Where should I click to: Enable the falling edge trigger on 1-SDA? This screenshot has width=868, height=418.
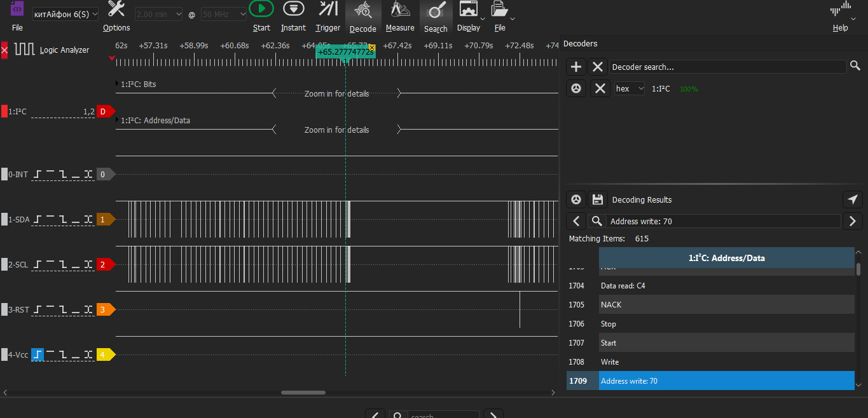click(63, 219)
